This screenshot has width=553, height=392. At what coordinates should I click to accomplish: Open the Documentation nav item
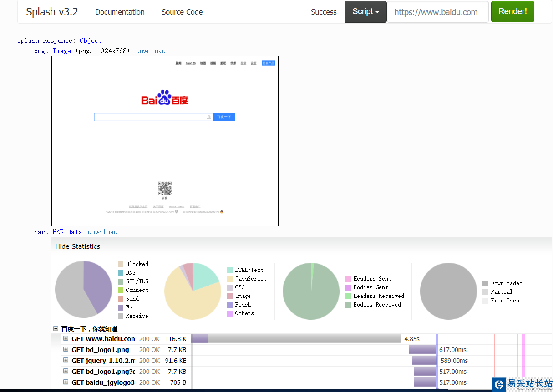(x=120, y=12)
